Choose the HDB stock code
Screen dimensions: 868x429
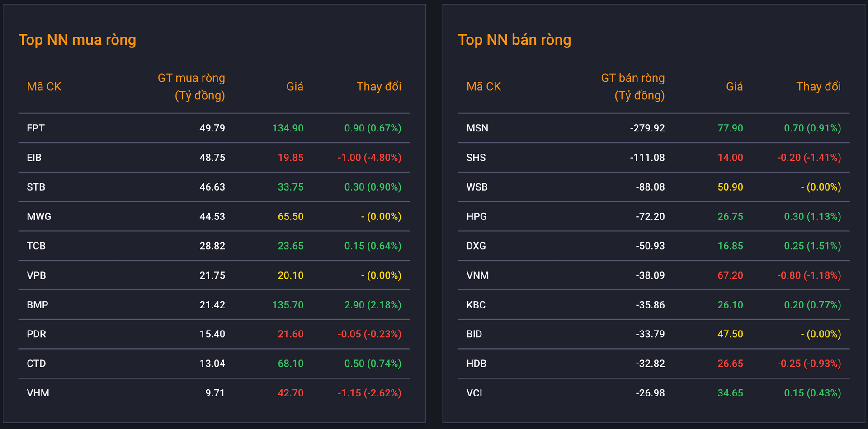click(x=476, y=364)
